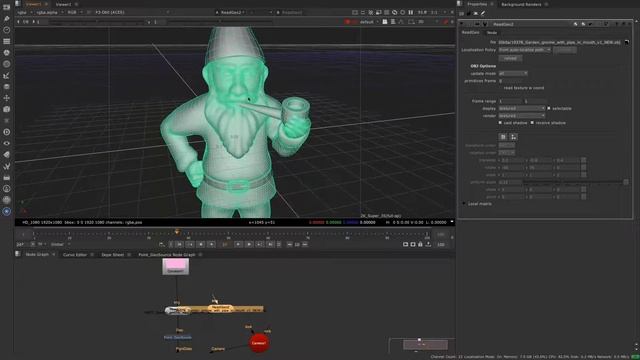Click the red record icon left of default
Screen dimensions: 640x360
pos(347,22)
